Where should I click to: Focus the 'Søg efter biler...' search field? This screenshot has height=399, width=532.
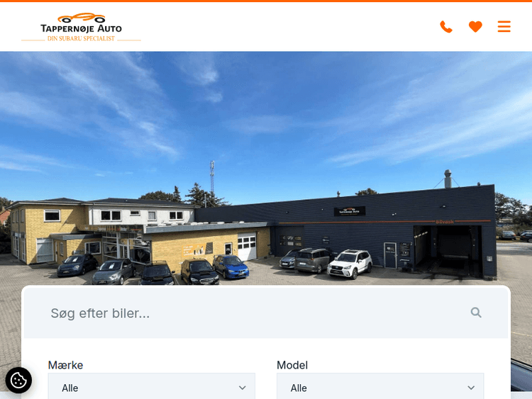266,313
